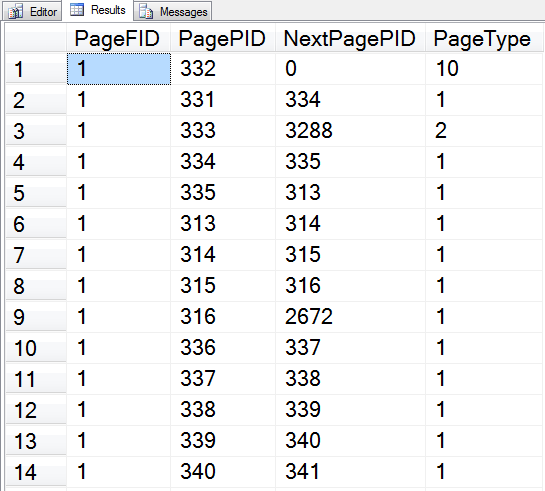545x491 pixels.
Task: Select row header number 14
Action: (x=36, y=472)
